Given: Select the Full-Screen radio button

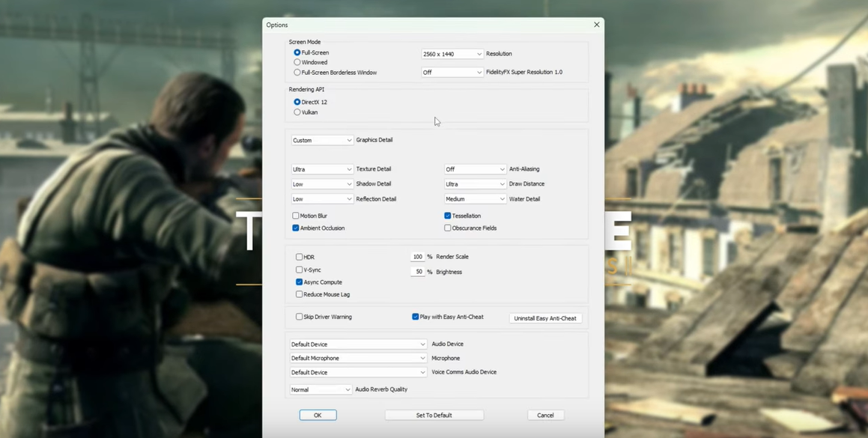Looking at the screenshot, I should [x=297, y=52].
